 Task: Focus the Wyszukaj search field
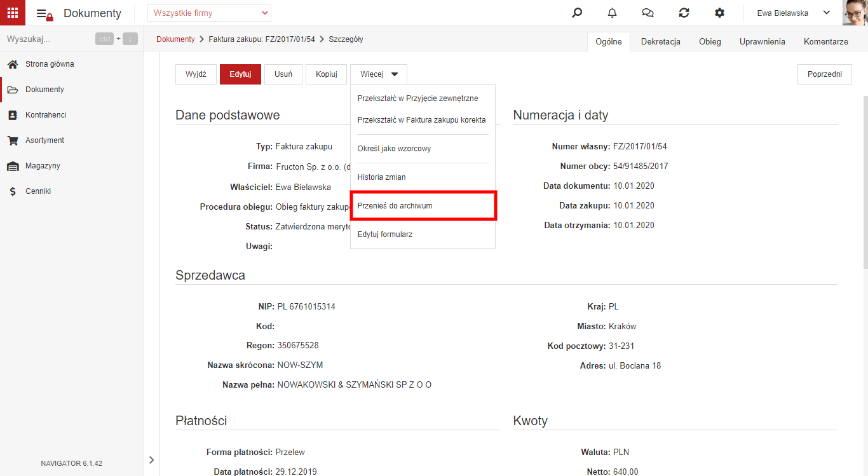(48, 39)
